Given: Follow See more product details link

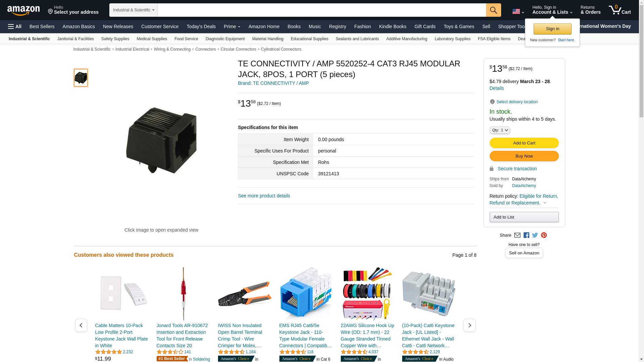Looking at the screenshot, I should click(x=264, y=196).
